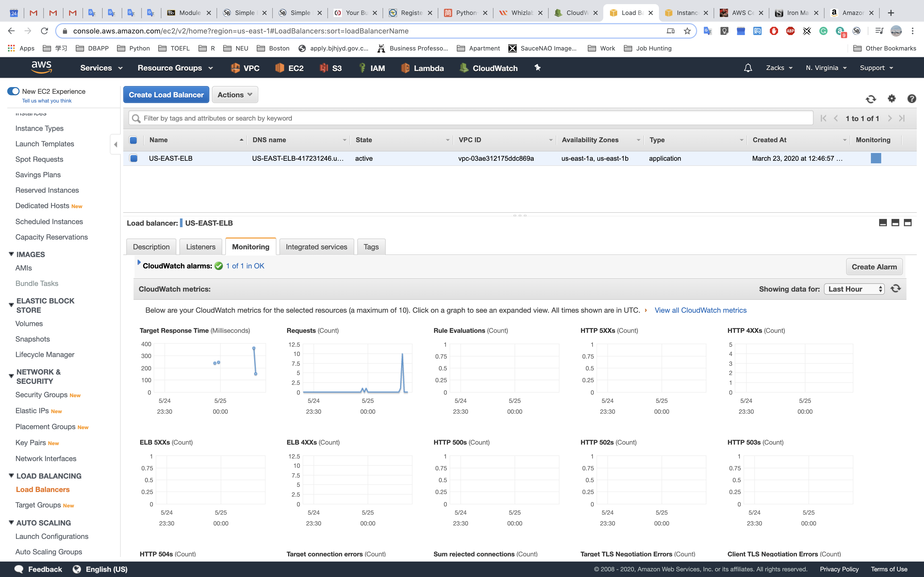The image size is (924, 577).
Task: Maximize the details pane layout icon
Action: 907,223
